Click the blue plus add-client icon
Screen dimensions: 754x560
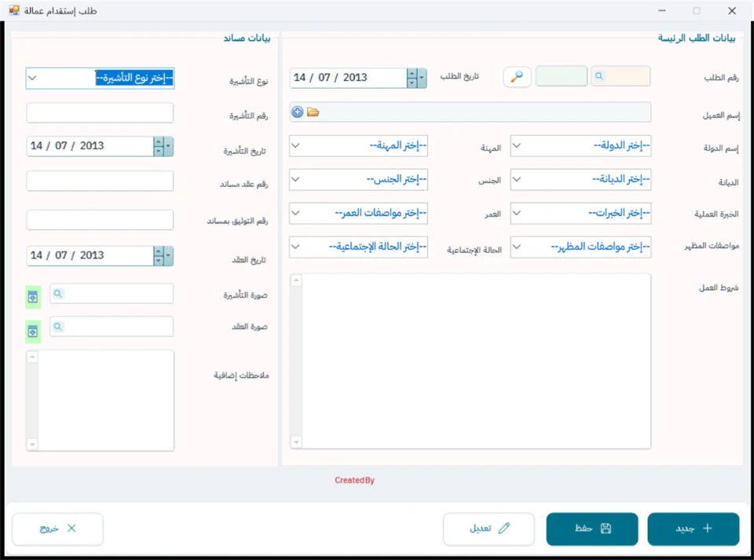tap(298, 112)
